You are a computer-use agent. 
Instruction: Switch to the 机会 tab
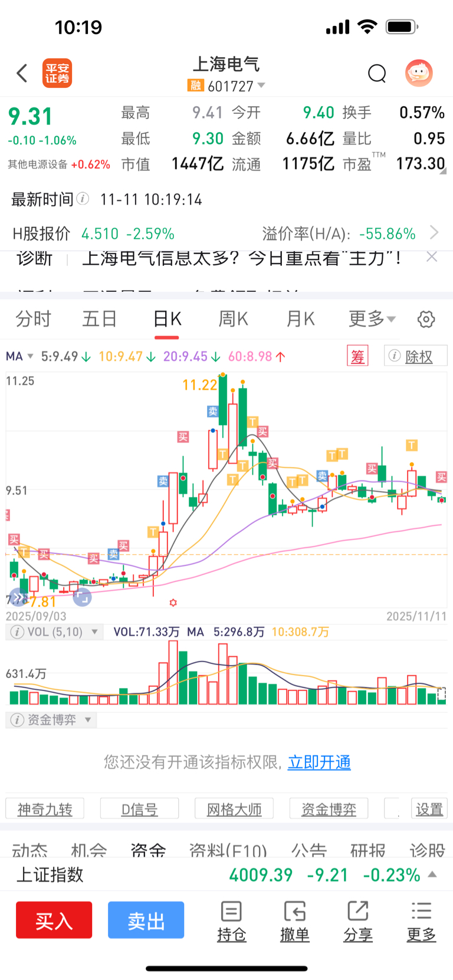(x=89, y=850)
